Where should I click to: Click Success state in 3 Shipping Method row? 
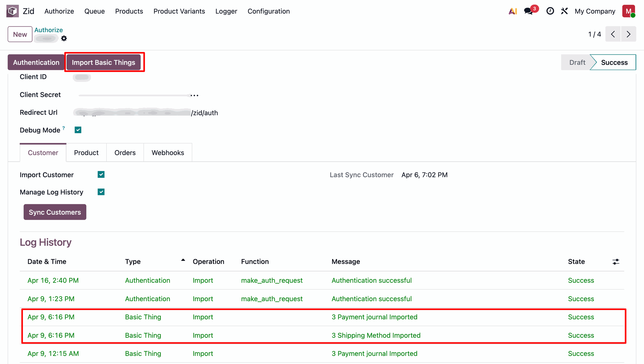click(581, 335)
